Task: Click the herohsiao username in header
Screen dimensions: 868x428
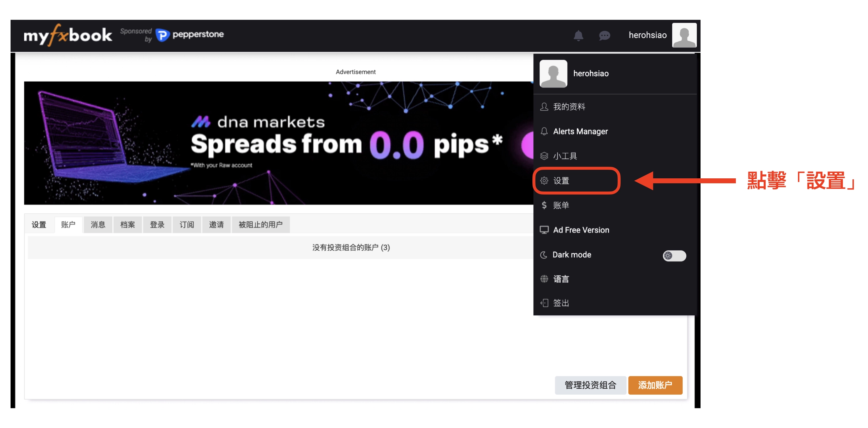Action: (x=647, y=35)
